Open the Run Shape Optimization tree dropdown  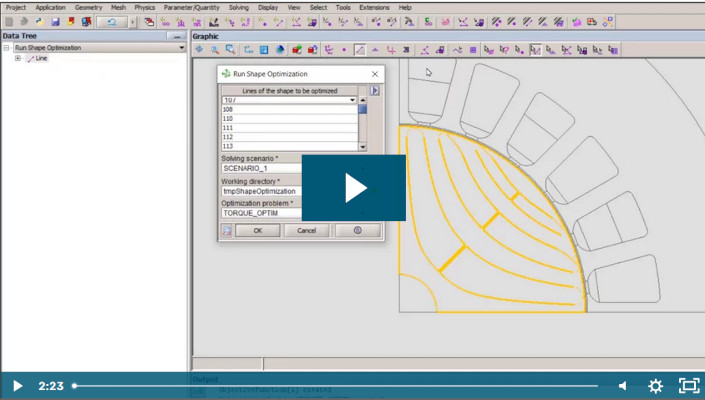[x=181, y=48]
